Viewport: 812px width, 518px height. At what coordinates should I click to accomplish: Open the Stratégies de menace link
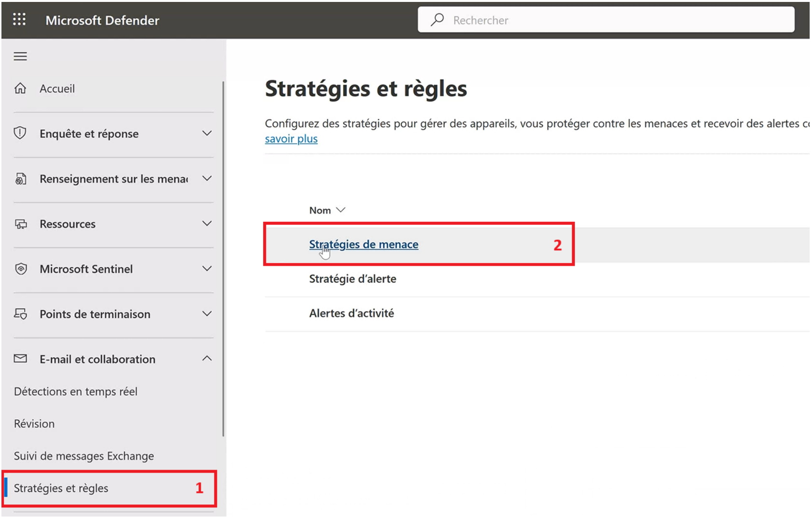[363, 244]
